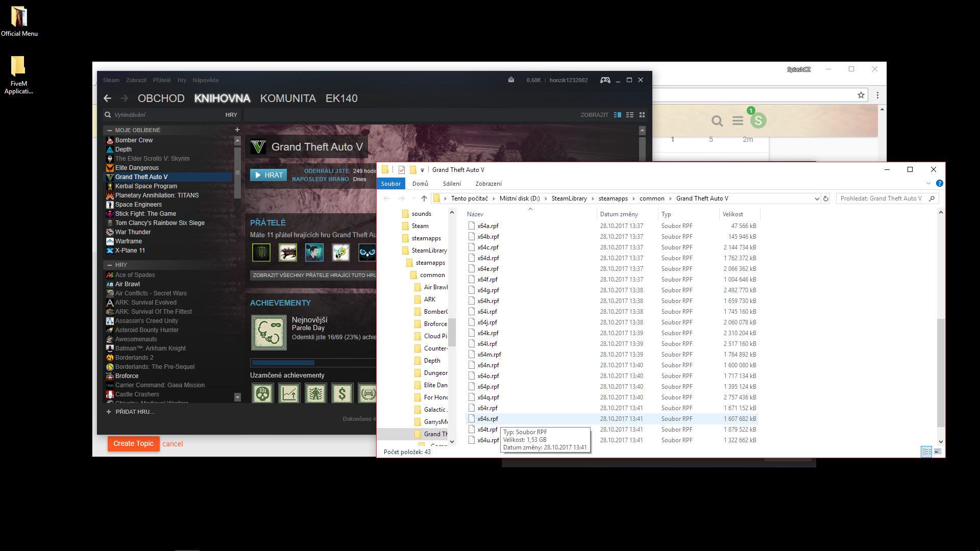The width and height of the screenshot is (980, 551).
Task: Click the new folder quick access icon
Action: [x=413, y=170]
